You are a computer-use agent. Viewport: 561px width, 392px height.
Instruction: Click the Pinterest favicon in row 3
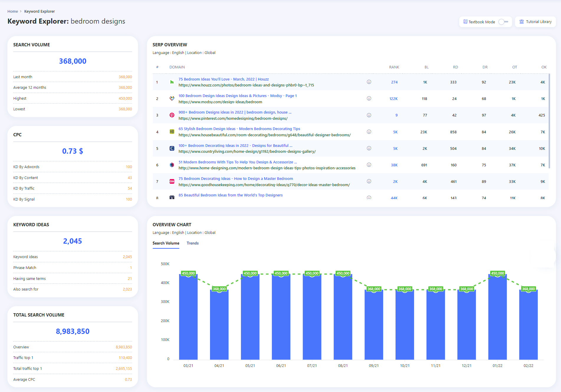(172, 115)
